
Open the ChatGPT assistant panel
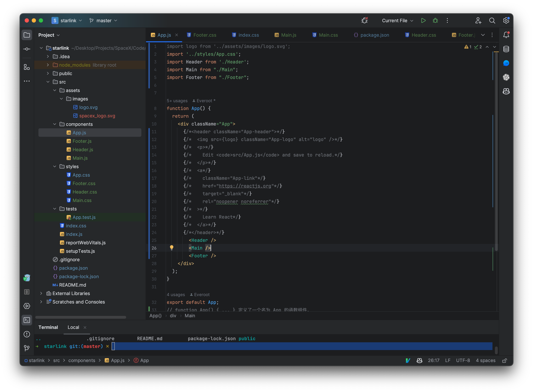506,77
